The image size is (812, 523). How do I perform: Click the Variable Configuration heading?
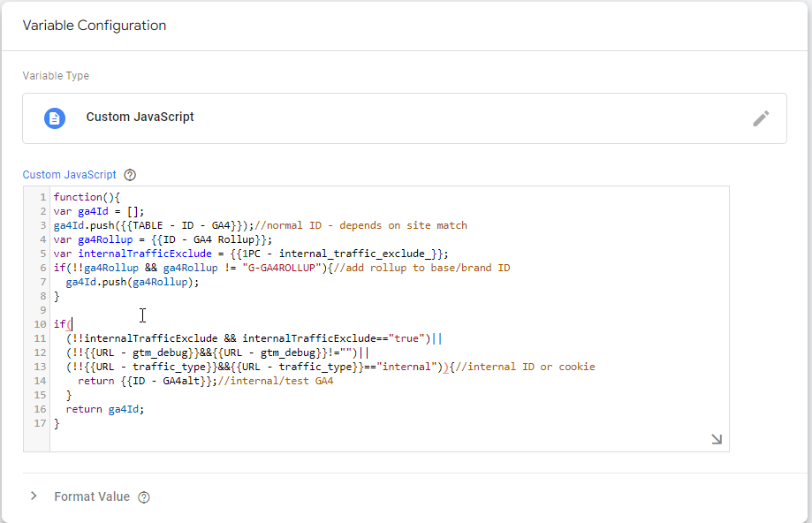(x=94, y=26)
